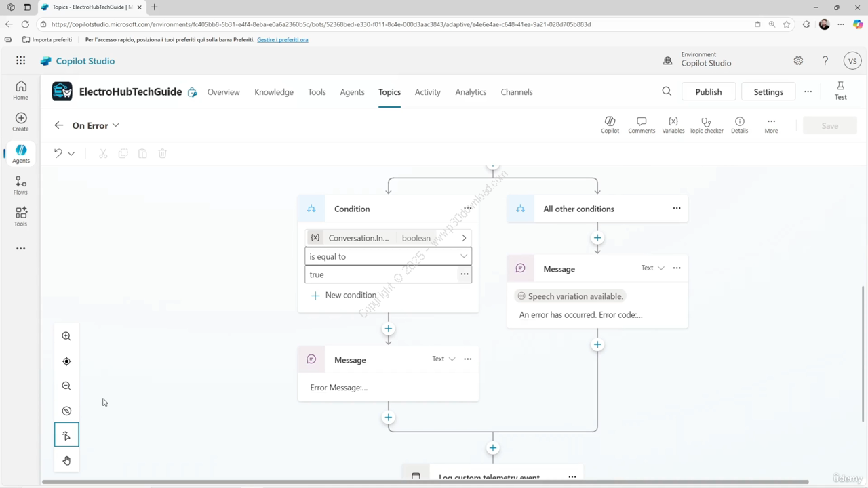Expand the On Error topic name dropdown
868x488 pixels.
tap(116, 125)
